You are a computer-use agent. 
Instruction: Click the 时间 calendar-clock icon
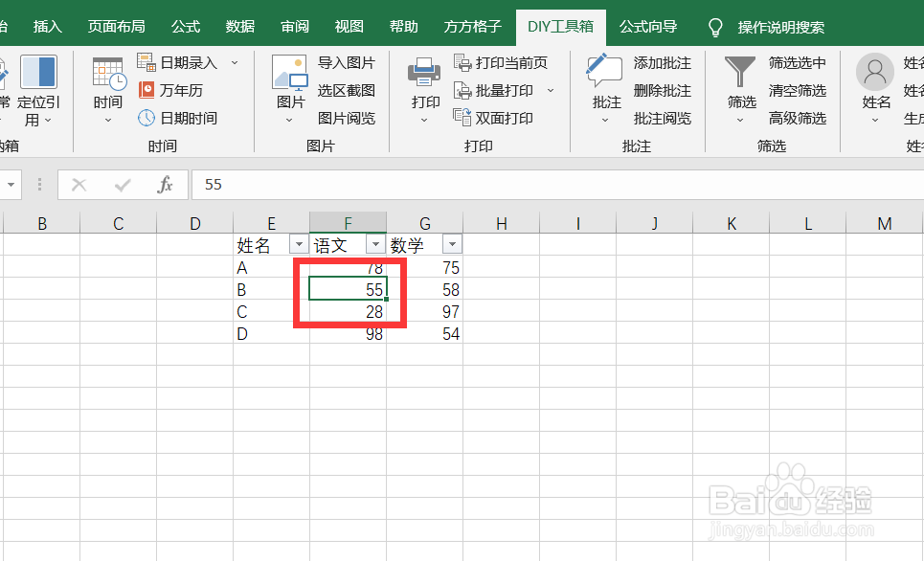[109, 75]
